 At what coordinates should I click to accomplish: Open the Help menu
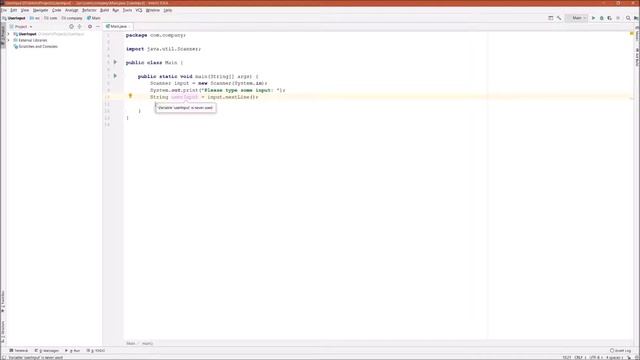(x=168, y=10)
